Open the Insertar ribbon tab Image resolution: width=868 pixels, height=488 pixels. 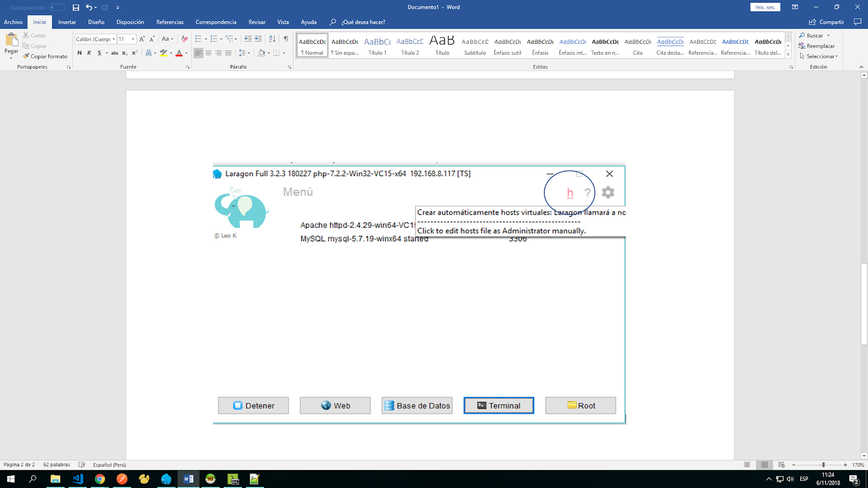click(67, 22)
